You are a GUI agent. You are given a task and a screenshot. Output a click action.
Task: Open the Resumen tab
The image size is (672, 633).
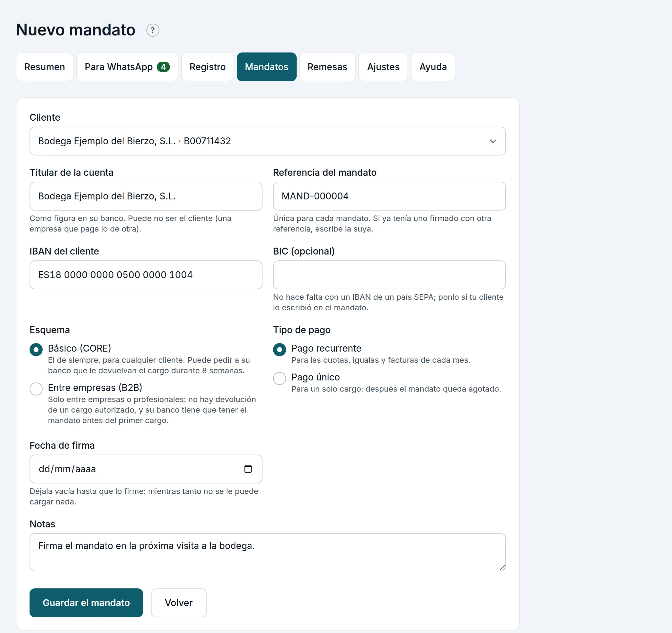(45, 67)
